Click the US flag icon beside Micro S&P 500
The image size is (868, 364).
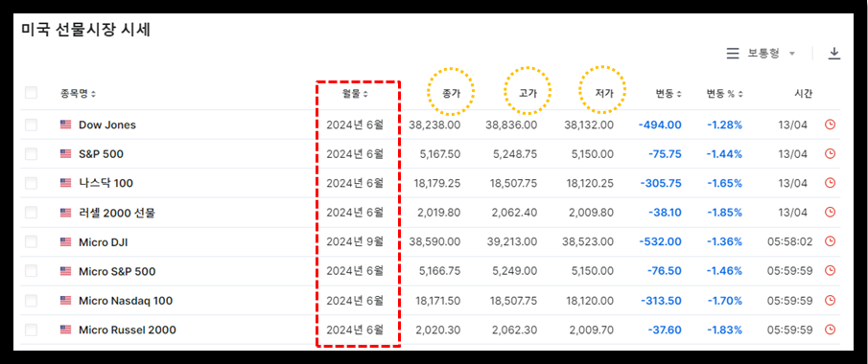tap(66, 271)
